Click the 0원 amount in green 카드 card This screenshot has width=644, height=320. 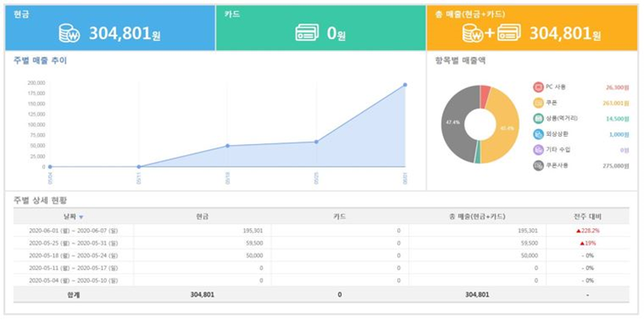pos(337,33)
